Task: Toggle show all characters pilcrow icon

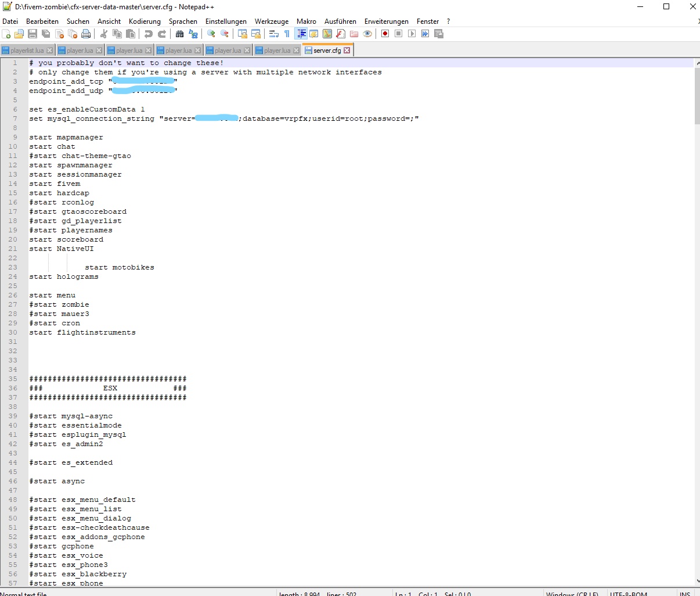Action: (287, 34)
